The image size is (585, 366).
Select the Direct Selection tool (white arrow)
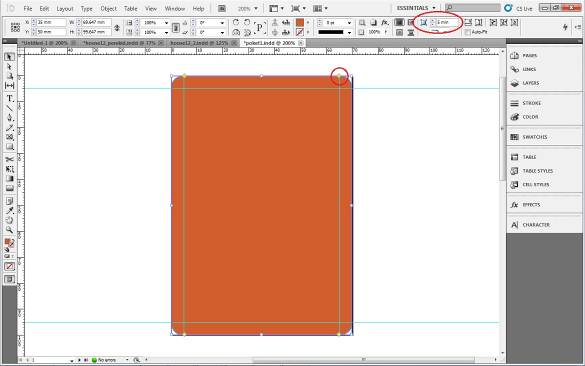[9, 67]
